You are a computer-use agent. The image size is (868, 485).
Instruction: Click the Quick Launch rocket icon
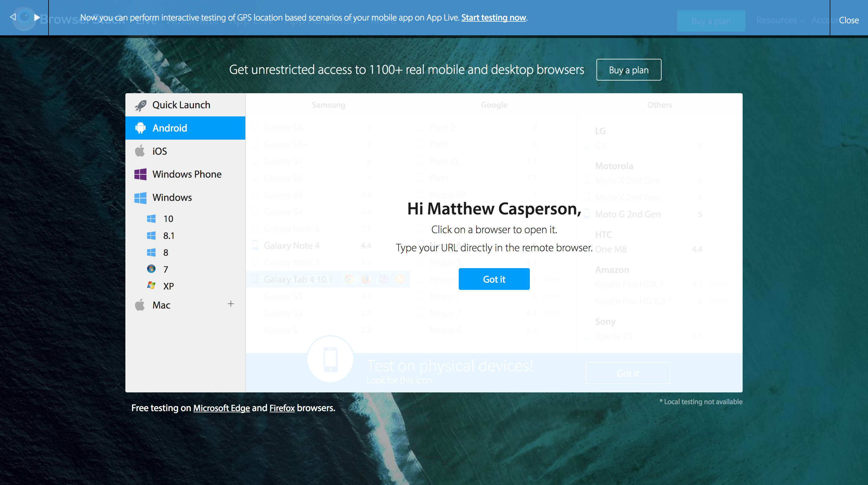[x=140, y=105]
